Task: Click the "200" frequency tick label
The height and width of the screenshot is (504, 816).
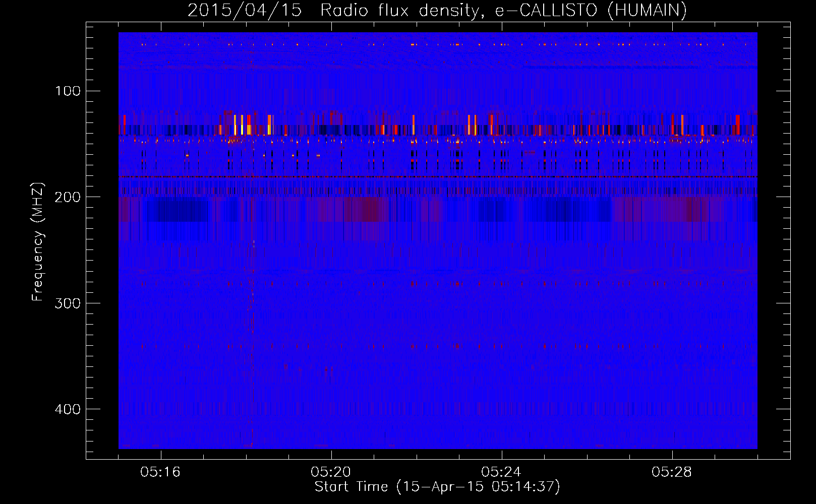Action: (x=68, y=197)
